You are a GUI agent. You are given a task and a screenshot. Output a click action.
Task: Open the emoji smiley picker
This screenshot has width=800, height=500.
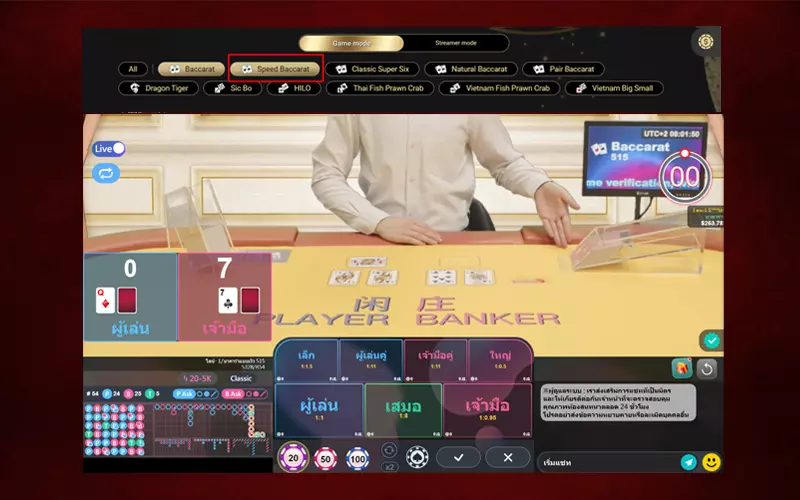[711, 462]
